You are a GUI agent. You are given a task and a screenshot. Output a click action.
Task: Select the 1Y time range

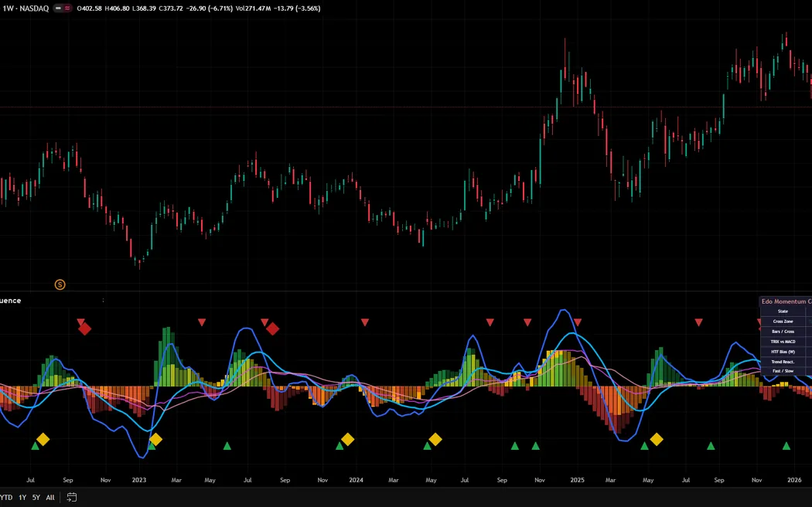tap(22, 497)
